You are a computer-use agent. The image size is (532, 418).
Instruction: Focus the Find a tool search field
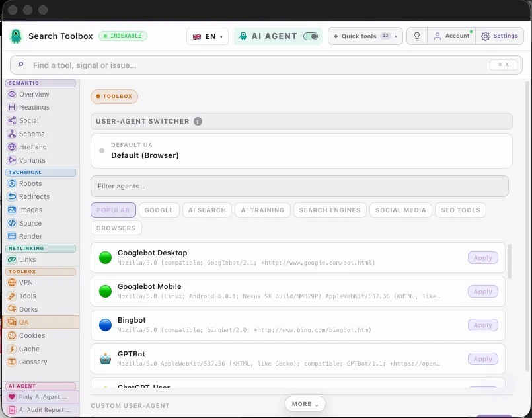(x=266, y=65)
